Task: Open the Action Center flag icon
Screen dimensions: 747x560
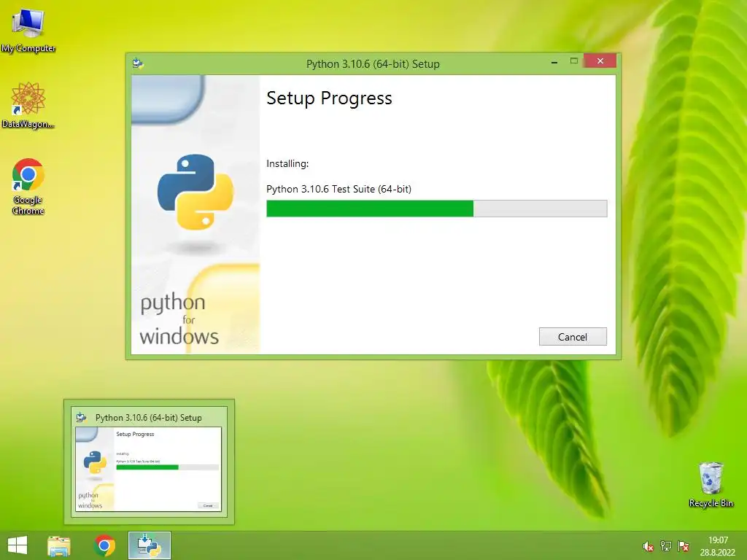Action: [x=684, y=546]
